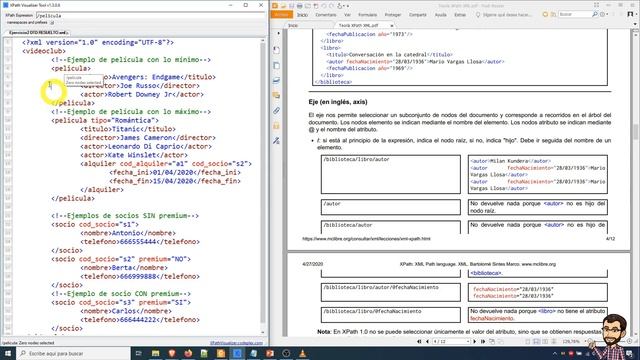Image resolution: width=640 pixels, height=360 pixels.
Task: Open the Formulario ribbon tab
Action: click(x=367, y=15)
